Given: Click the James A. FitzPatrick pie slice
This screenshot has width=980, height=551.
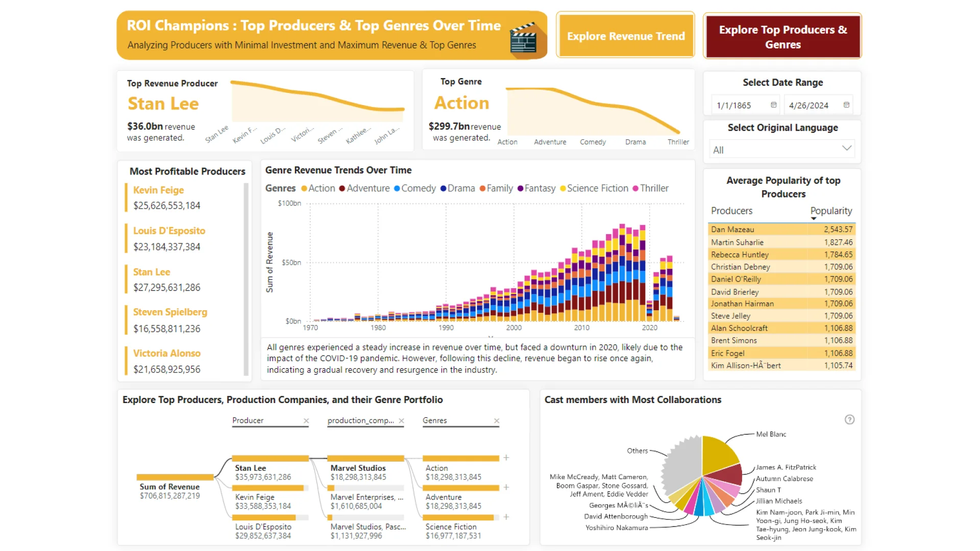Looking at the screenshot, I should [x=727, y=474].
